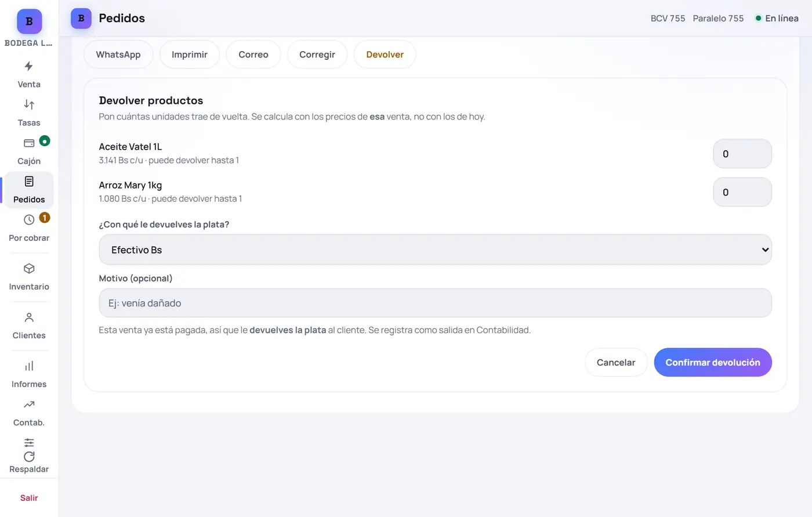Screen dimensions: 812x517
Task: Log out with Salir
Action: (x=29, y=498)
